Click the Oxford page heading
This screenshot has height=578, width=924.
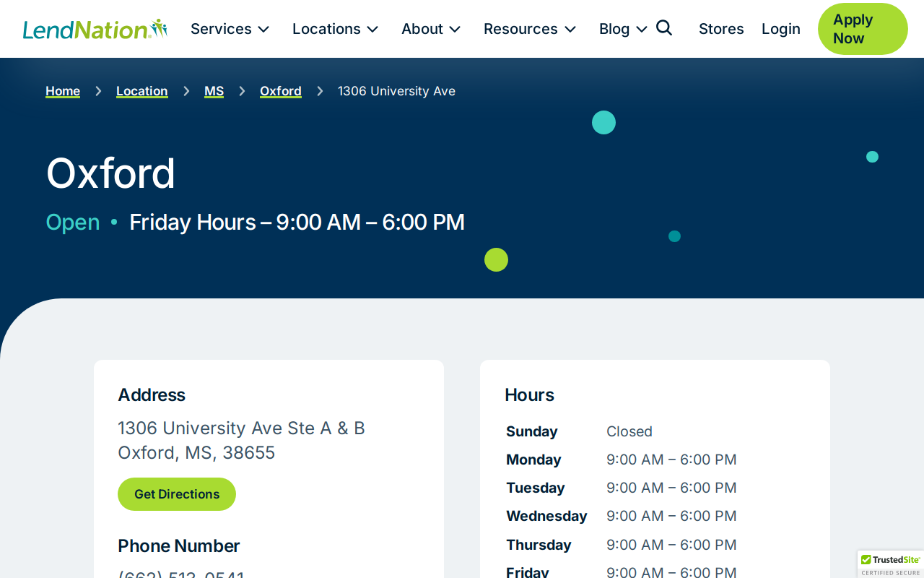[110, 173]
